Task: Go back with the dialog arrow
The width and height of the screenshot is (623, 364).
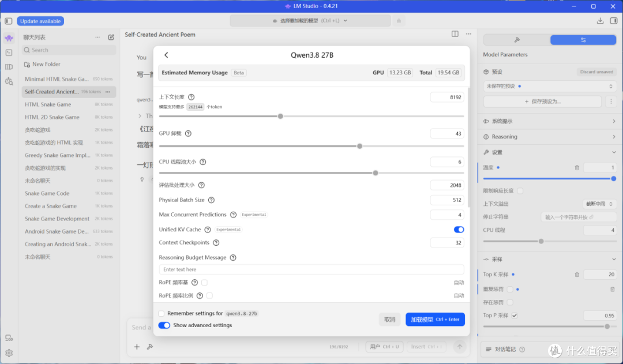Action: coord(167,55)
